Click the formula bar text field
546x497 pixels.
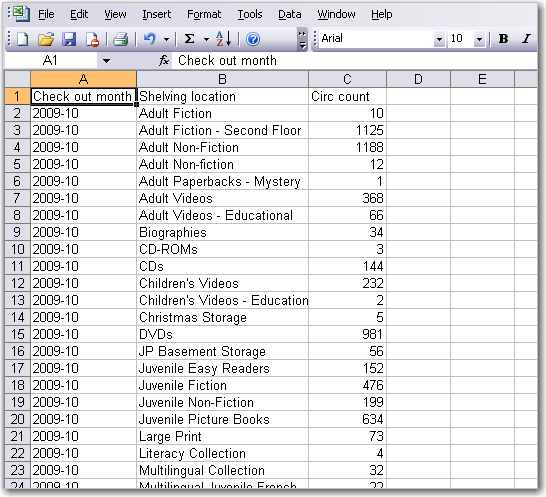tap(355, 61)
